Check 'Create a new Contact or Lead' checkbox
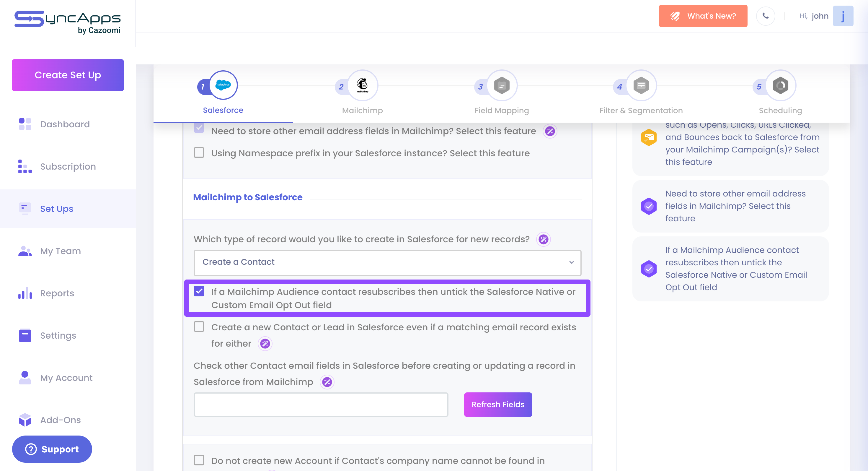 199,327
